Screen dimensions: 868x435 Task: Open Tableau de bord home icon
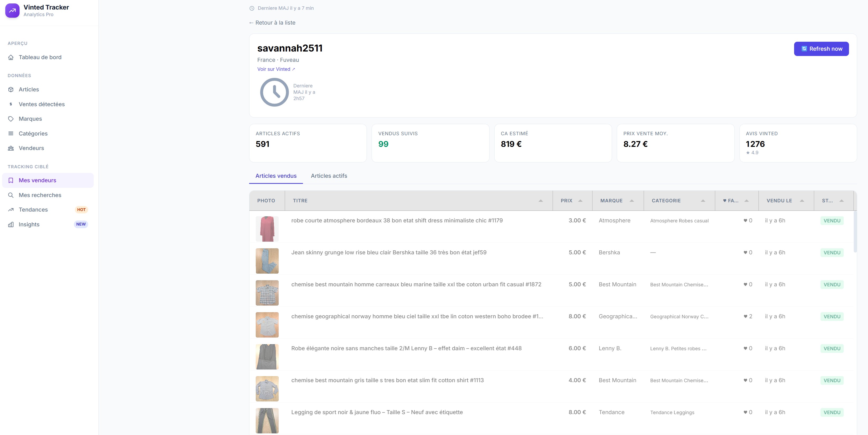11,57
